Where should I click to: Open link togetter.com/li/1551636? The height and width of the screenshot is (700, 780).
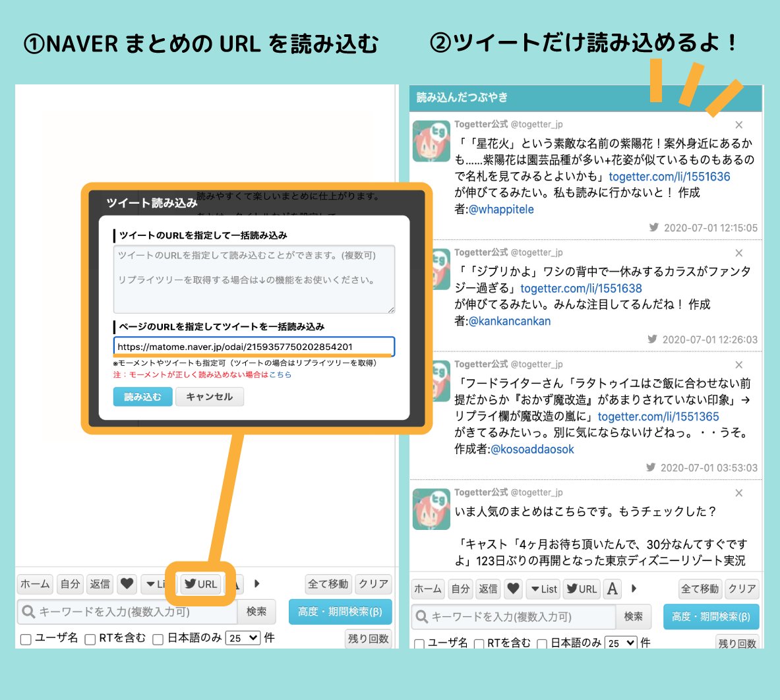[669, 177]
